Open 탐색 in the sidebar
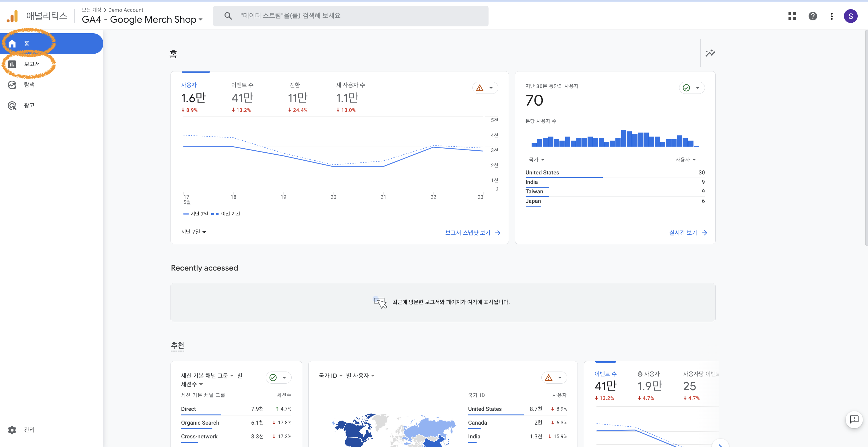Screen dimensions: 868x447 [x=29, y=85]
